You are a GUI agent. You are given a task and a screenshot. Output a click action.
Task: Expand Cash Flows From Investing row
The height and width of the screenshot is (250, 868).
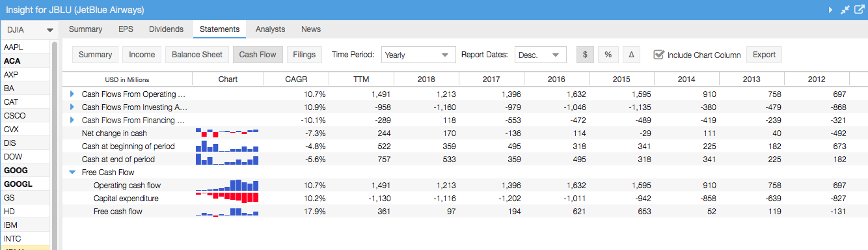pyautogui.click(x=72, y=107)
